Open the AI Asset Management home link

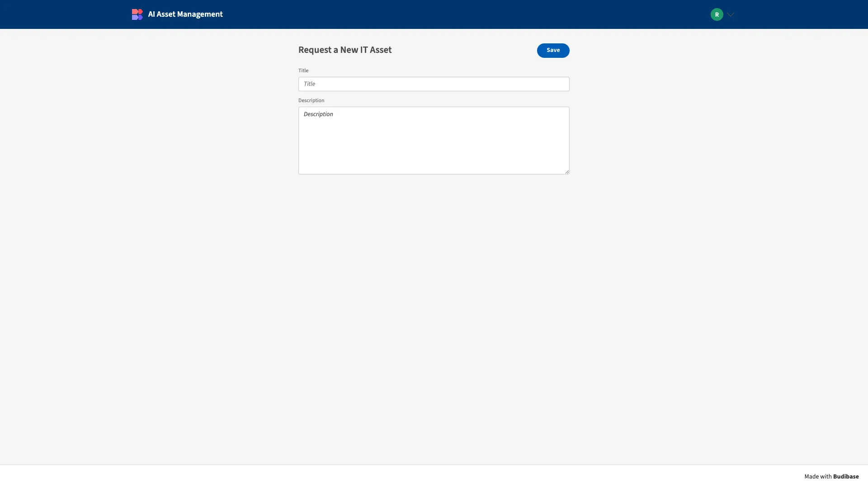(x=185, y=14)
